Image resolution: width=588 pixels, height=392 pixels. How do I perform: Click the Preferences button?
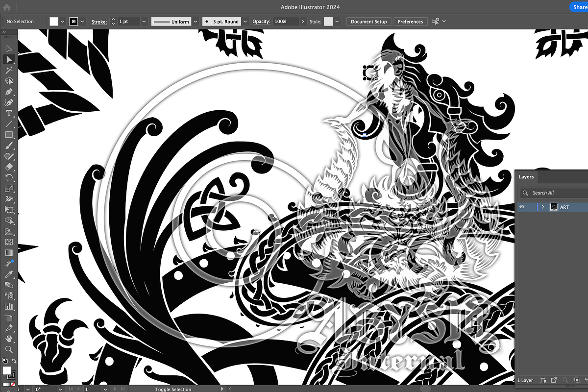click(x=411, y=22)
